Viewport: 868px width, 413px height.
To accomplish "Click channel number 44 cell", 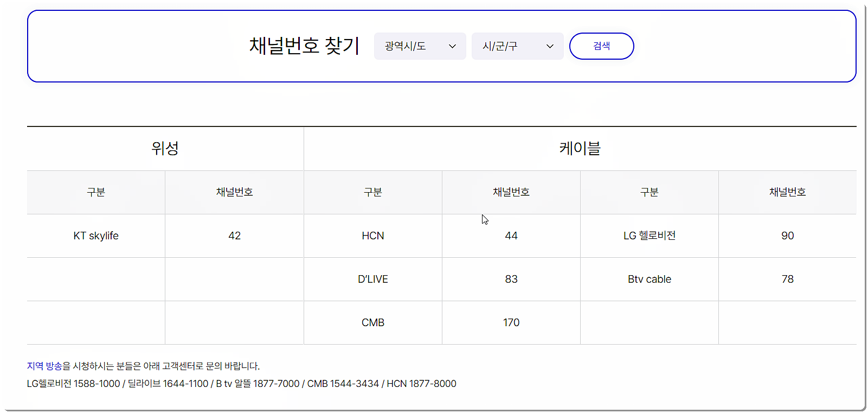I will click(x=511, y=236).
